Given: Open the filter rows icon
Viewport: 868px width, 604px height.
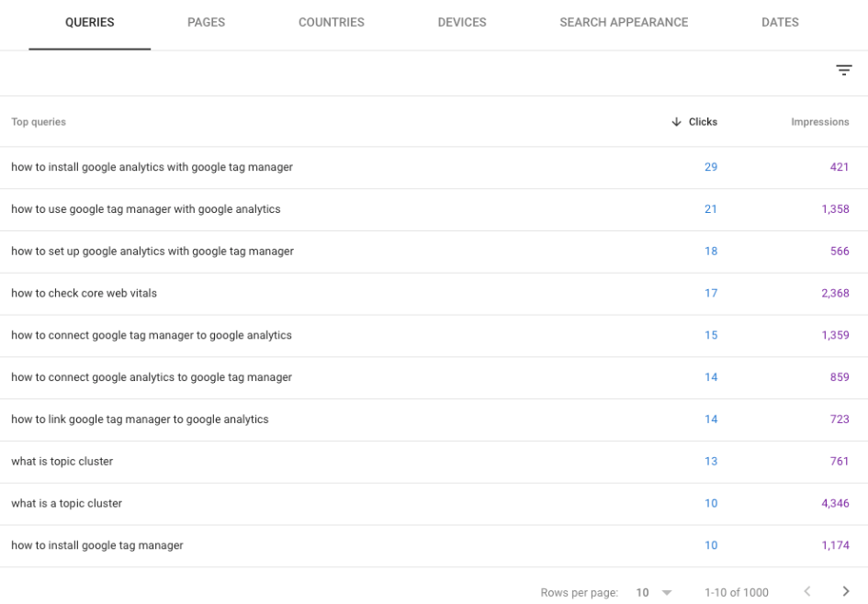Looking at the screenshot, I should (843, 71).
